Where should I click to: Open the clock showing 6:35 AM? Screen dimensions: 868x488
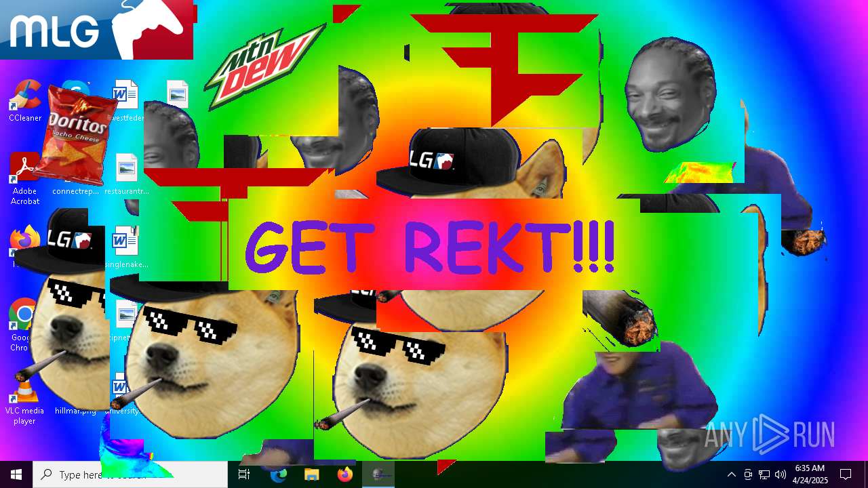coord(810,474)
